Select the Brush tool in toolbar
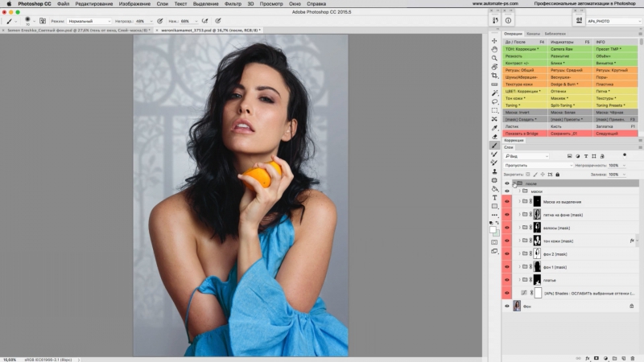The height and width of the screenshot is (362, 644). tap(494, 146)
